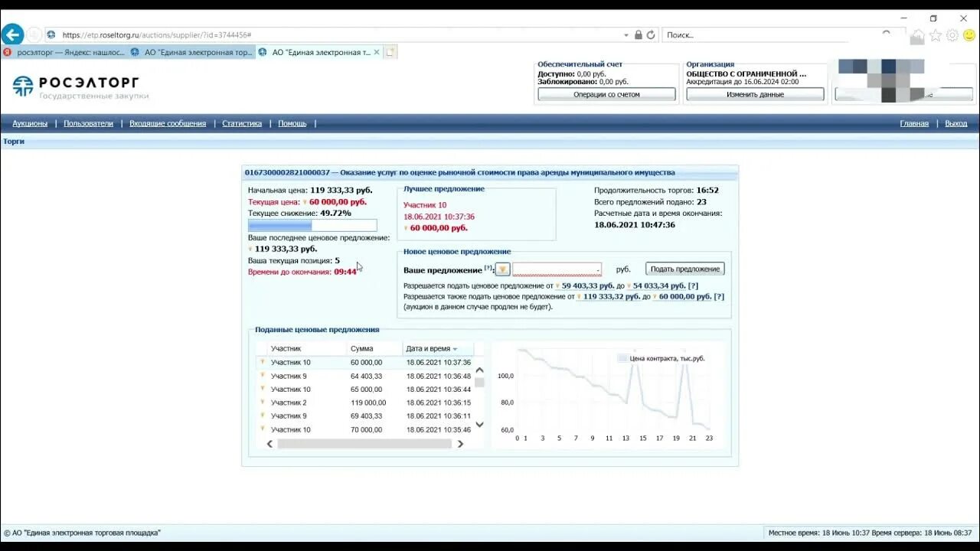Click the right arrow of horizontal scrollbar
This screenshot has height=551, width=980.
click(x=460, y=444)
